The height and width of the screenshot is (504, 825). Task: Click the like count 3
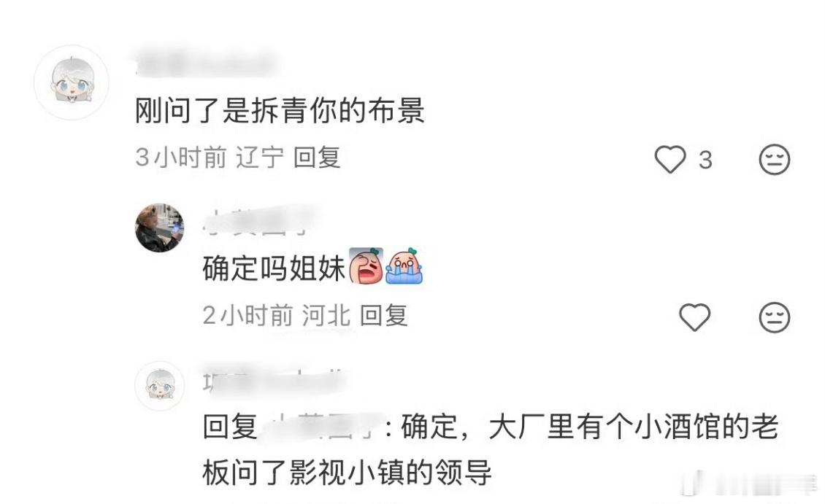tap(705, 160)
